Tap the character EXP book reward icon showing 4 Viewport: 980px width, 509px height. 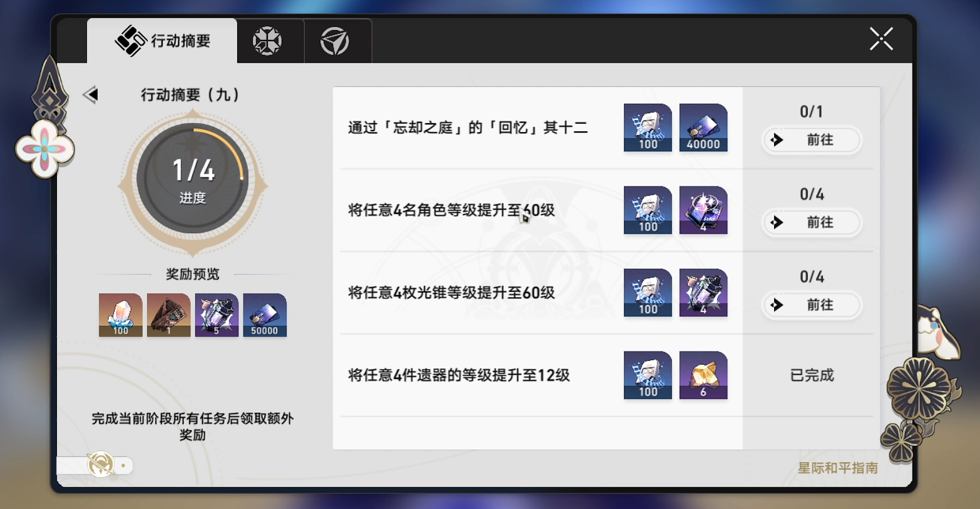(703, 210)
